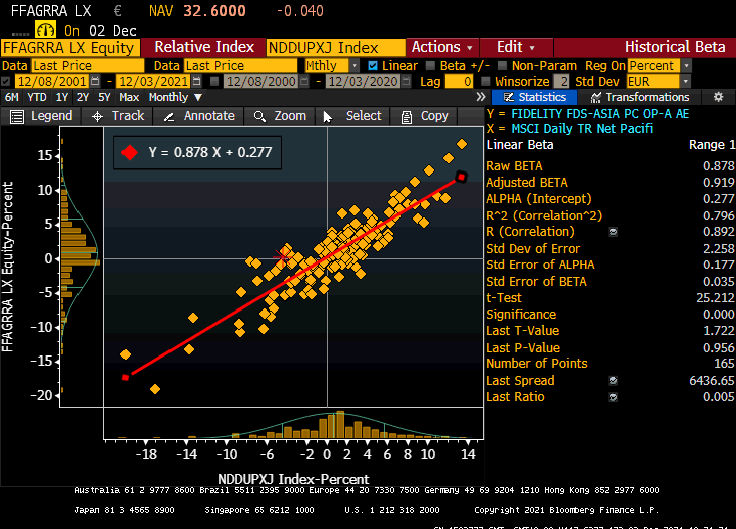Click the alert gauge icon beside On 02 Dec
Image resolution: width=736 pixels, height=529 pixels.
pos(46,30)
